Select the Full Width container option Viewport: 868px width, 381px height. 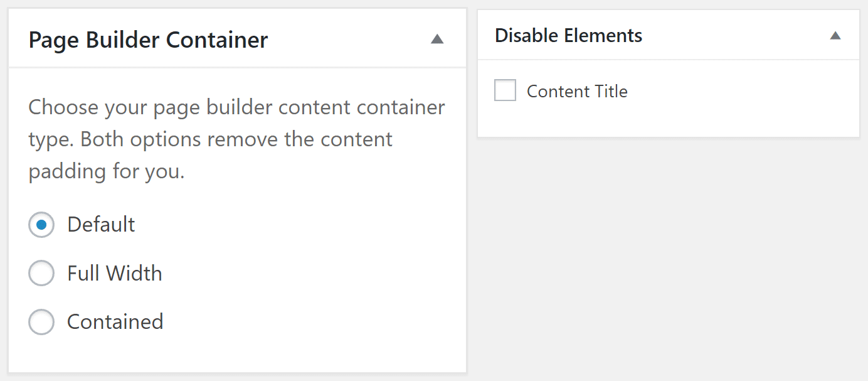41,273
